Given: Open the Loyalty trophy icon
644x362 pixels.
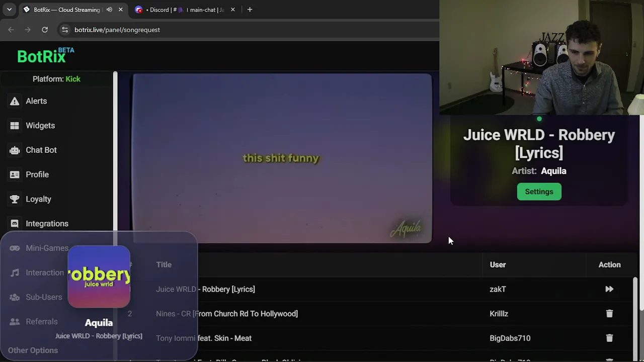Looking at the screenshot, I should 15,199.
